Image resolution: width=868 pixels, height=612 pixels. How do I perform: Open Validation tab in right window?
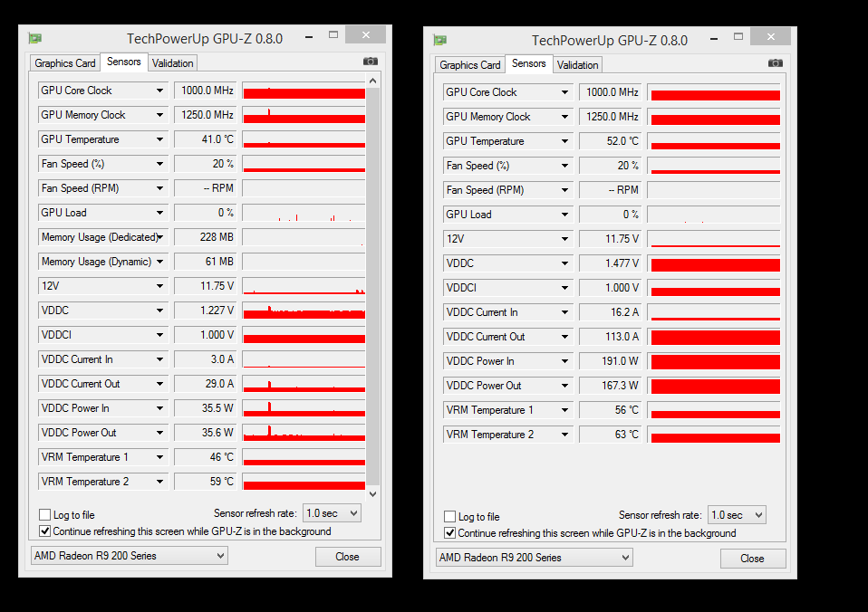577,65
